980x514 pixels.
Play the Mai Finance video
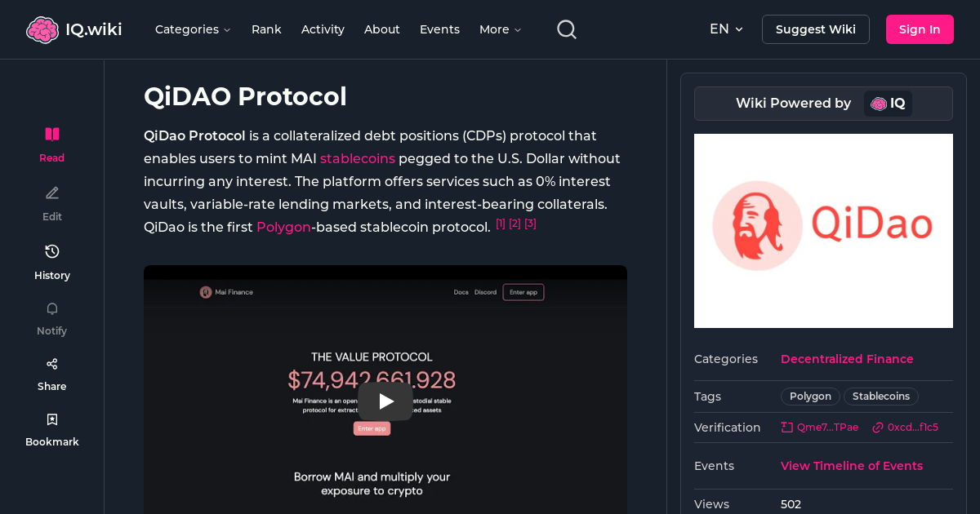[x=385, y=401]
